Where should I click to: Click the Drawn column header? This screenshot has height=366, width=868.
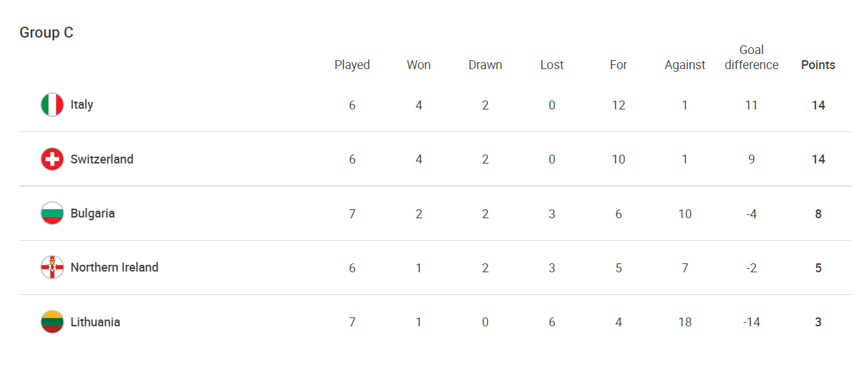pos(485,65)
